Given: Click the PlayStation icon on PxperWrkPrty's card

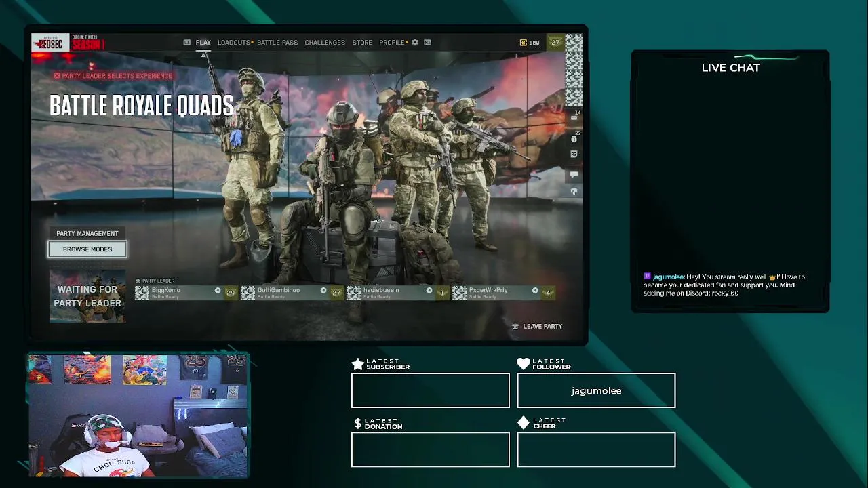Looking at the screenshot, I should point(535,291).
